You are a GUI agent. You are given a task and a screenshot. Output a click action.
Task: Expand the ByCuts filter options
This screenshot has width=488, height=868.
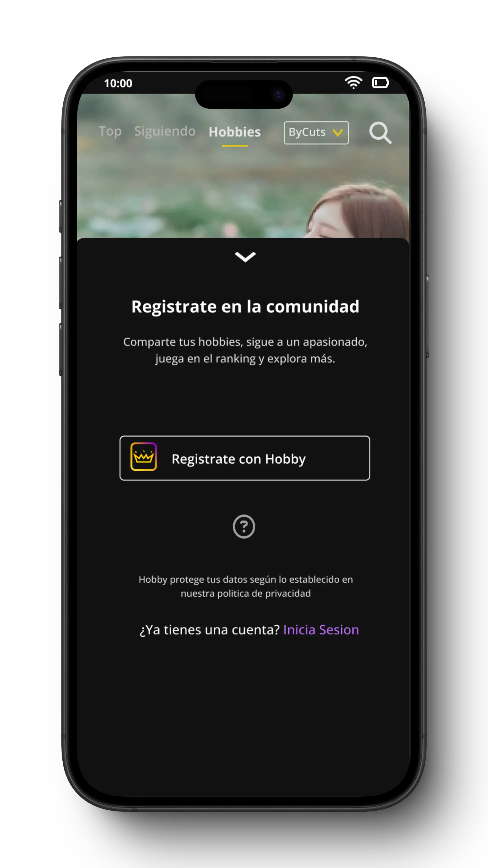click(x=316, y=132)
